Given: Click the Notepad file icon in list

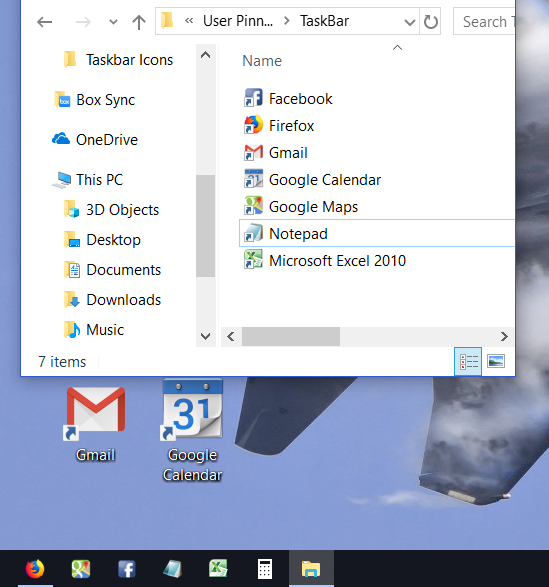Looking at the screenshot, I should tap(254, 233).
